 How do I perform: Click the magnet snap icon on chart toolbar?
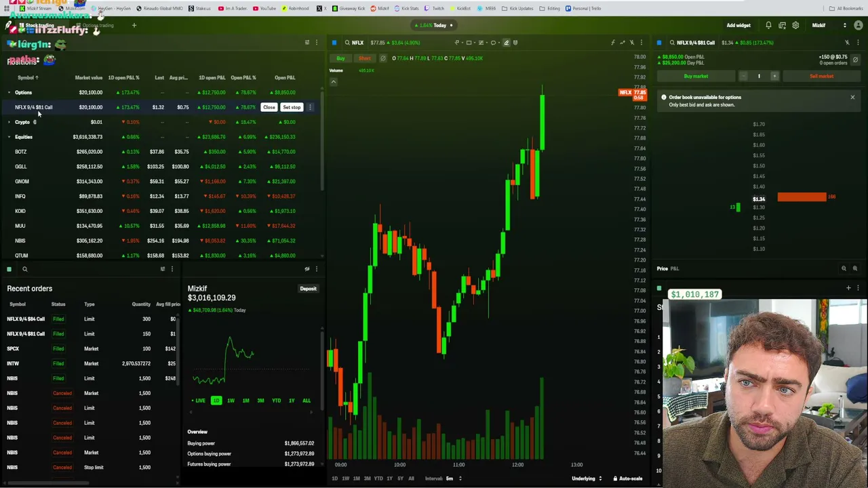click(x=515, y=43)
